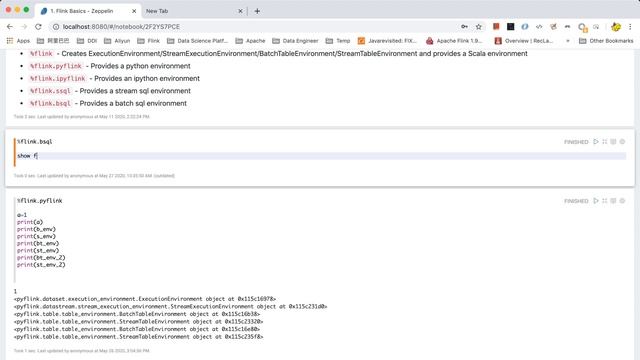This screenshot has width=640, height=360.
Task: Open the Flink bookmark folder
Action: [149, 41]
